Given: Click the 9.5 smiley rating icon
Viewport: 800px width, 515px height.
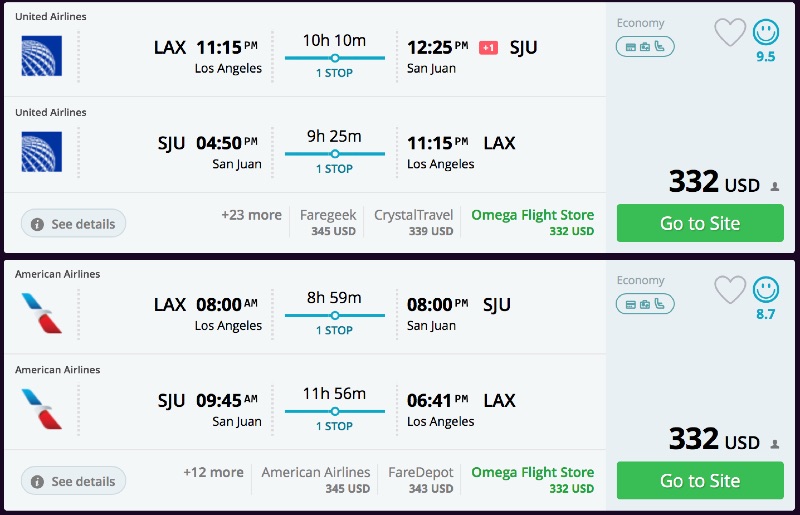Looking at the screenshot, I should 765,33.
